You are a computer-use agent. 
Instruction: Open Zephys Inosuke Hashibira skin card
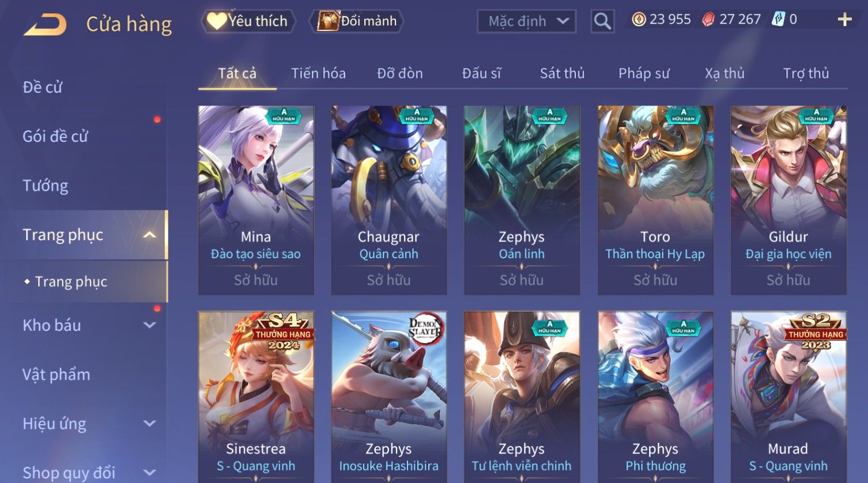[389, 397]
